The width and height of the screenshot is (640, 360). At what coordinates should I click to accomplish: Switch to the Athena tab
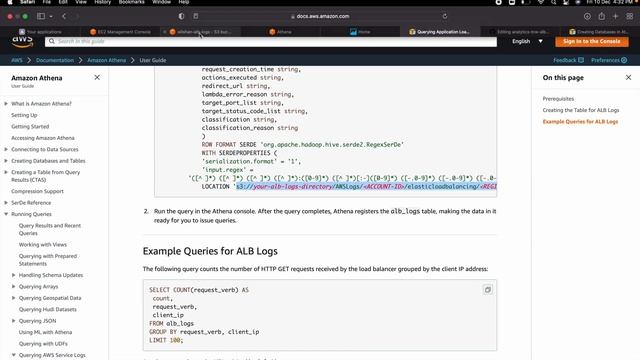[280, 31]
